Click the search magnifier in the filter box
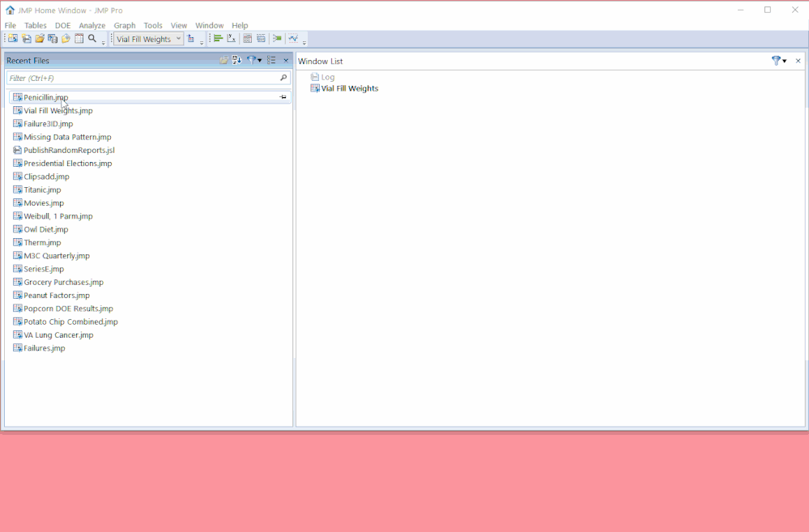Image resolution: width=809 pixels, height=532 pixels. [x=283, y=78]
